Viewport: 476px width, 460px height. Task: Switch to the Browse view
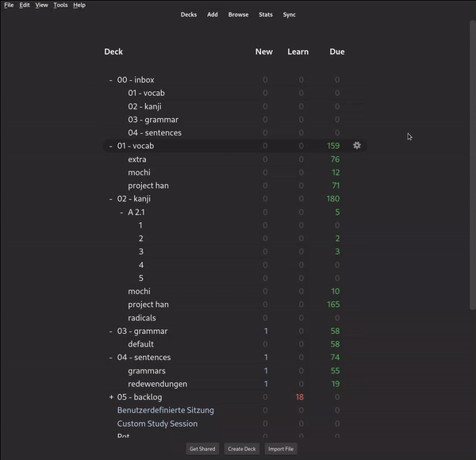click(x=238, y=14)
